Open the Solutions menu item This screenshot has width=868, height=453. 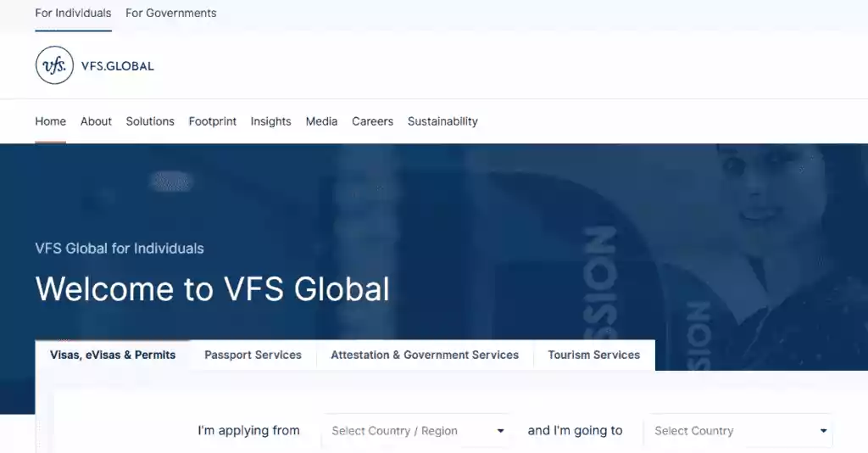pos(150,121)
